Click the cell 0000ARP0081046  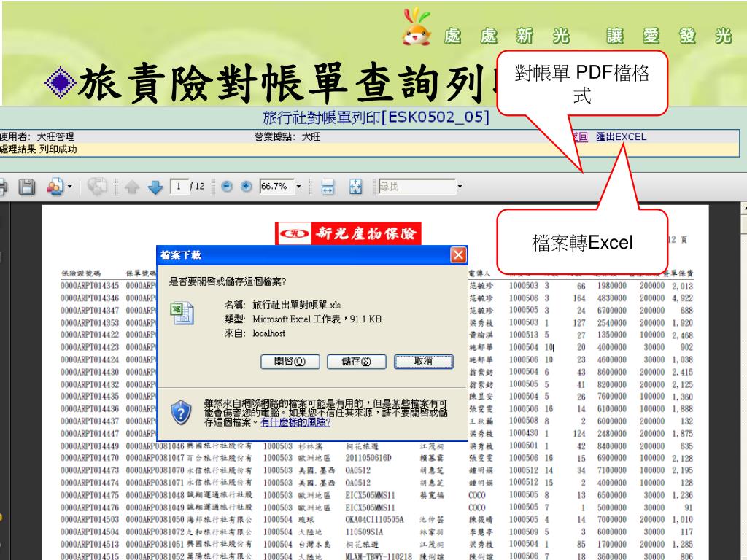[155, 446]
